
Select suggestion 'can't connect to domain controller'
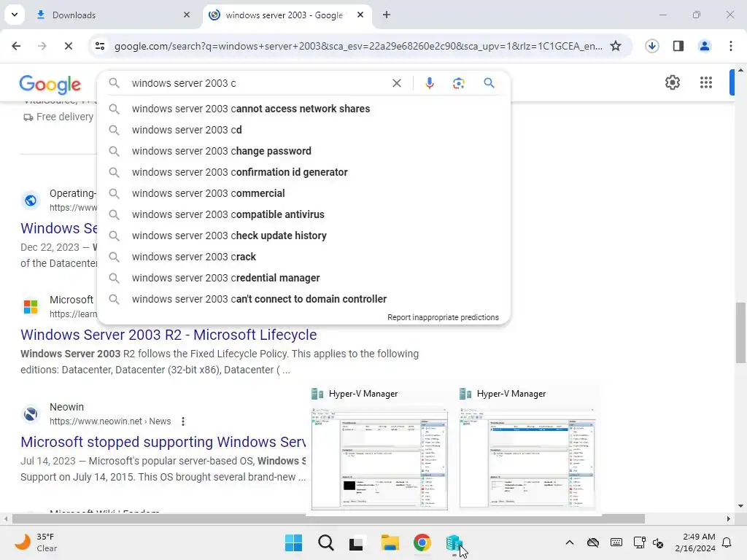pyautogui.click(x=303, y=299)
